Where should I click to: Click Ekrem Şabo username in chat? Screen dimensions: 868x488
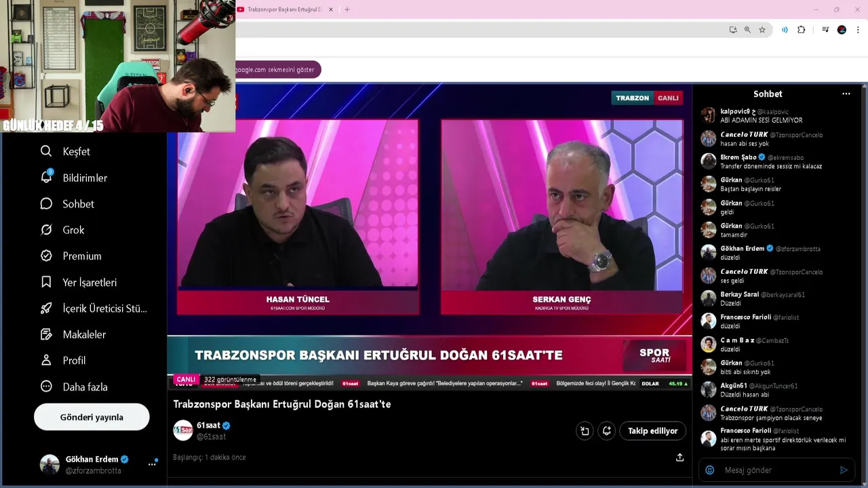point(738,157)
